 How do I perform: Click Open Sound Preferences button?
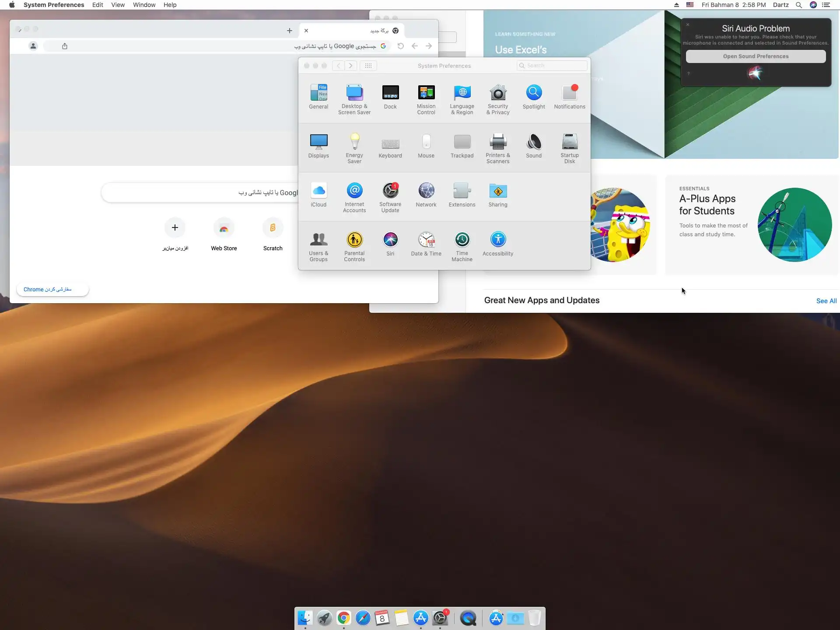point(756,56)
